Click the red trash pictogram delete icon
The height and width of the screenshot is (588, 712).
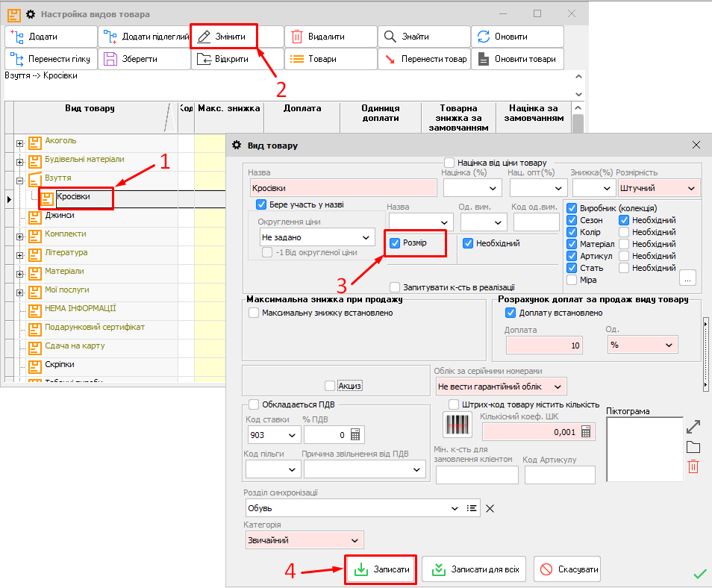coord(693,466)
